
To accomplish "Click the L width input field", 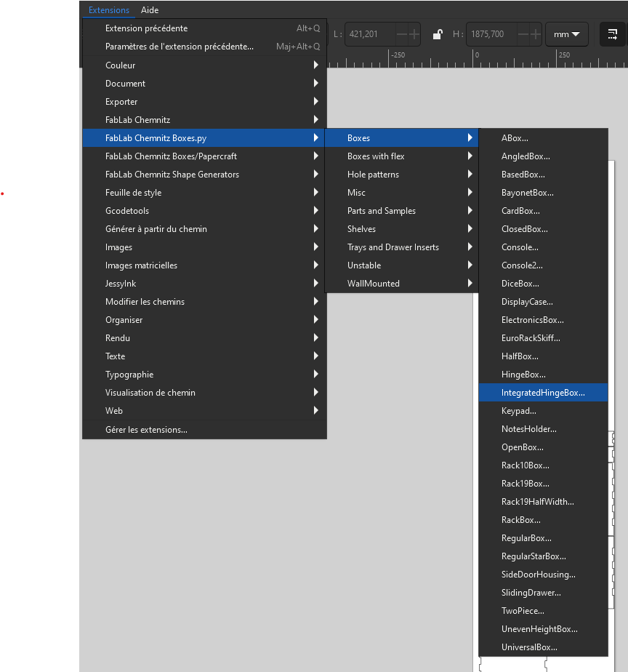I will pyautogui.click(x=371, y=34).
